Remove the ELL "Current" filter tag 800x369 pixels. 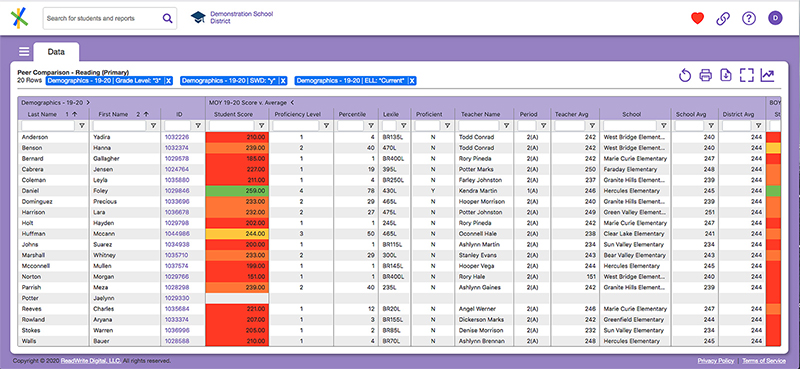[x=412, y=81]
